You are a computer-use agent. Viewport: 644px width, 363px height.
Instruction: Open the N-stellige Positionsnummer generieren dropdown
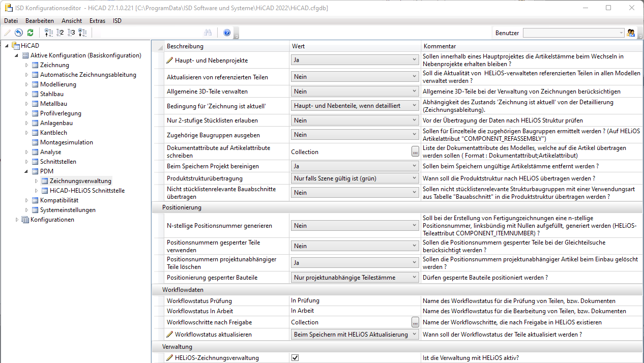coord(355,225)
